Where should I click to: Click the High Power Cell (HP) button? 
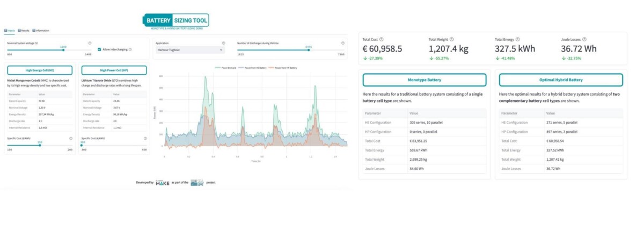114,70
